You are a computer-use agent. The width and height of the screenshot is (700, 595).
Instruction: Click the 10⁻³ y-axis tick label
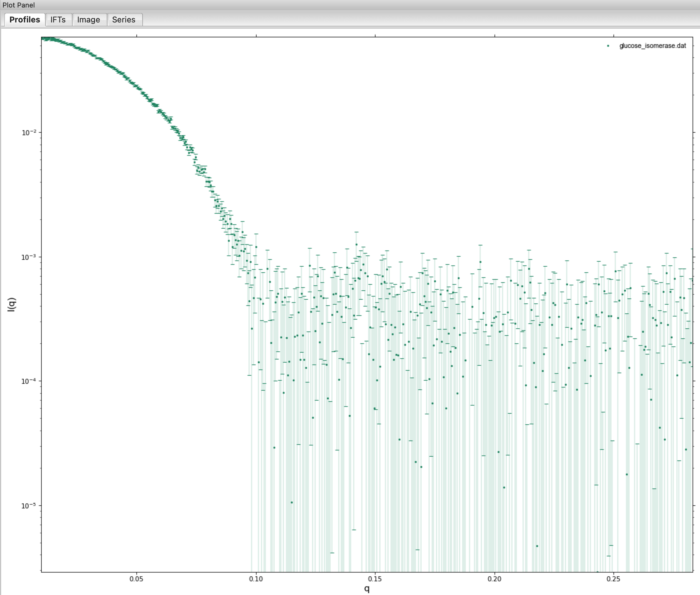pyautogui.click(x=29, y=257)
